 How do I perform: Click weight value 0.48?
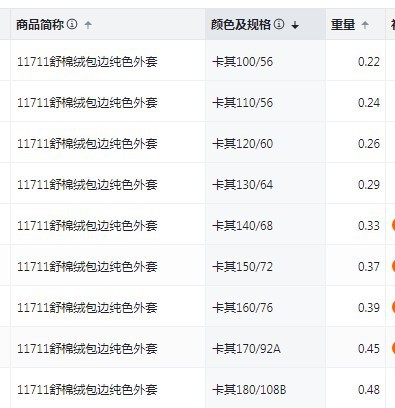tap(369, 390)
